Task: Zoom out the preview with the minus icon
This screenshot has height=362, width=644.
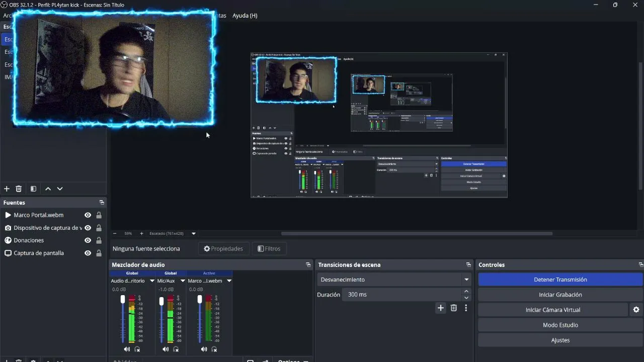Action: [x=115, y=233]
